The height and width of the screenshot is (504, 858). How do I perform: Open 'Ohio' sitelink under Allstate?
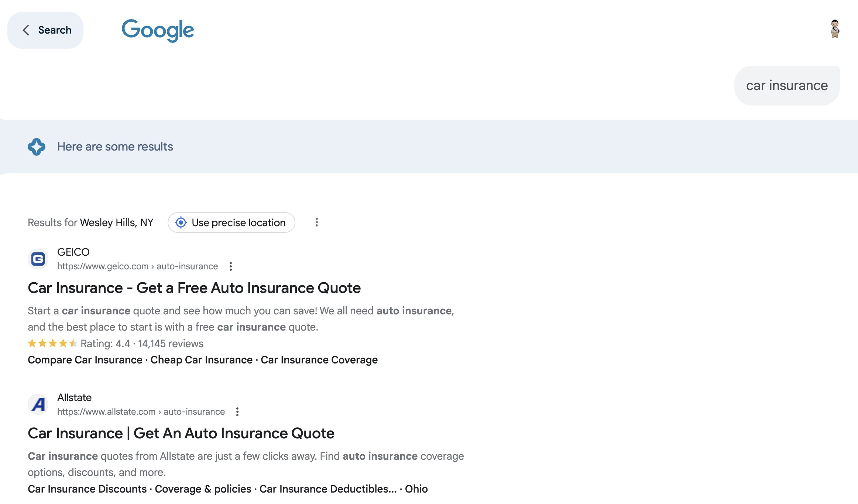point(416,489)
